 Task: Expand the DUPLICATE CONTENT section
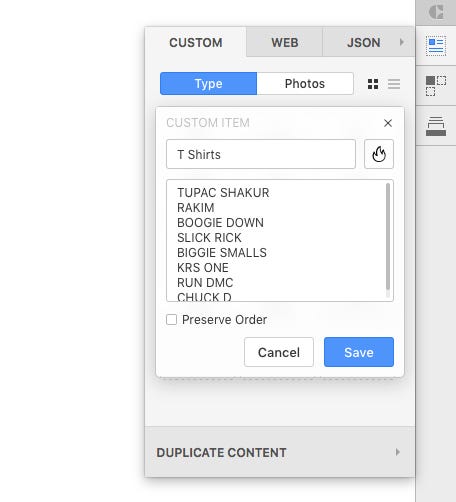coord(280,452)
